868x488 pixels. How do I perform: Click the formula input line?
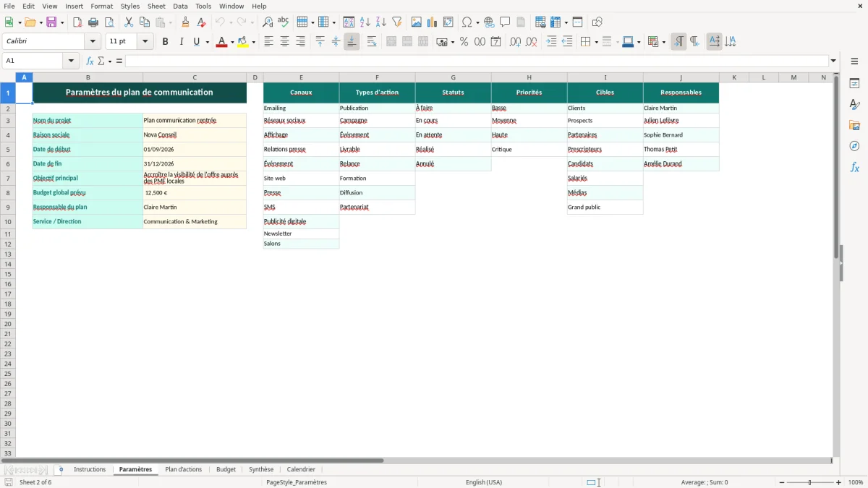pyautogui.click(x=476, y=61)
